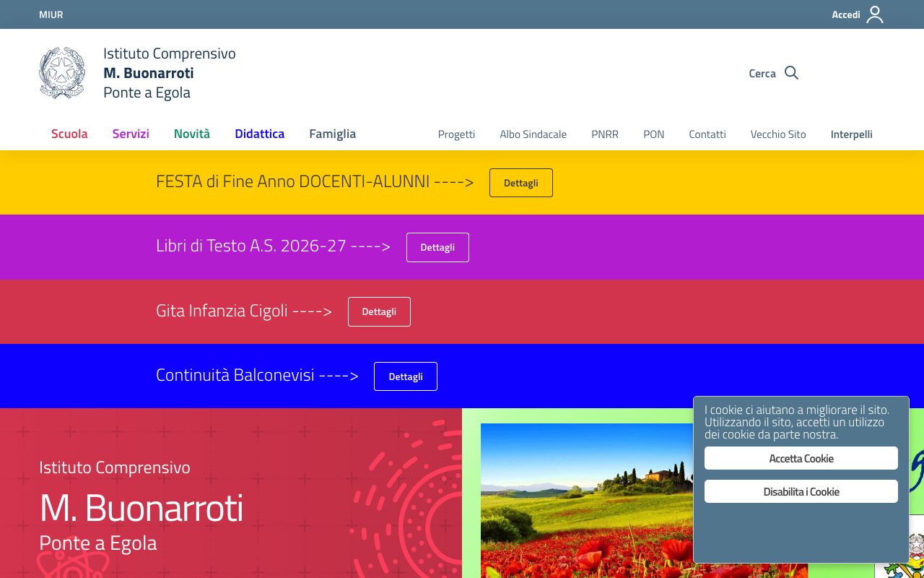Click Dettagli for Gita Infanzia Cigoli
Screen dimensions: 924x578
[x=379, y=311]
